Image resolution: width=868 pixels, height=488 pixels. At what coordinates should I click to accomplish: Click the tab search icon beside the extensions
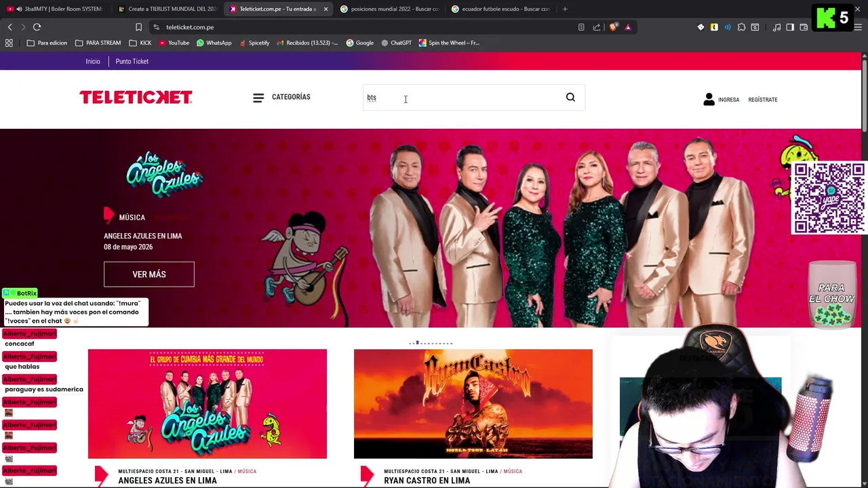click(x=755, y=27)
